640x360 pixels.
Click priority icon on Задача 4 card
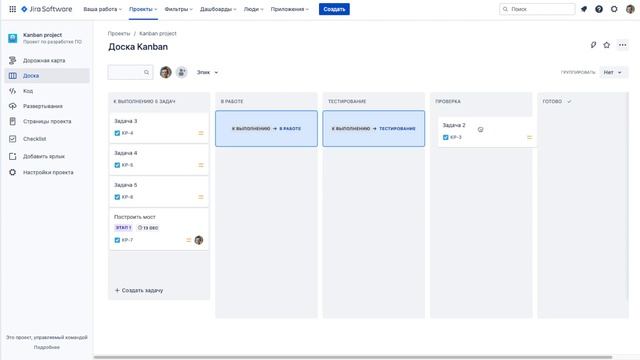pos(201,165)
